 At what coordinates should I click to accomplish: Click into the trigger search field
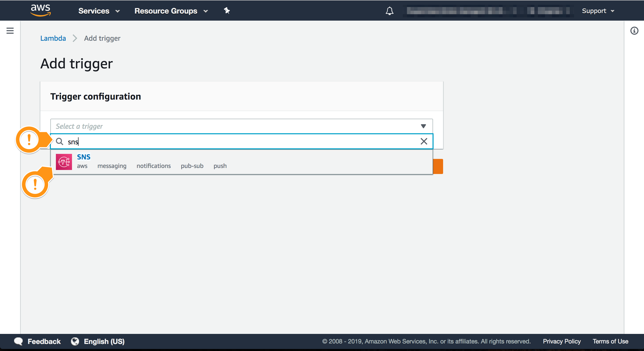[x=241, y=142]
